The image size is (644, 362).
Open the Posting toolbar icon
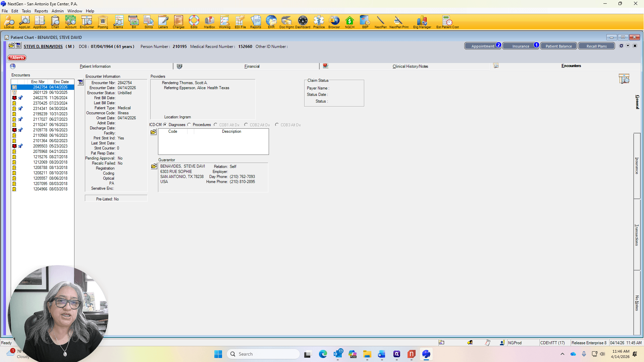(103, 22)
